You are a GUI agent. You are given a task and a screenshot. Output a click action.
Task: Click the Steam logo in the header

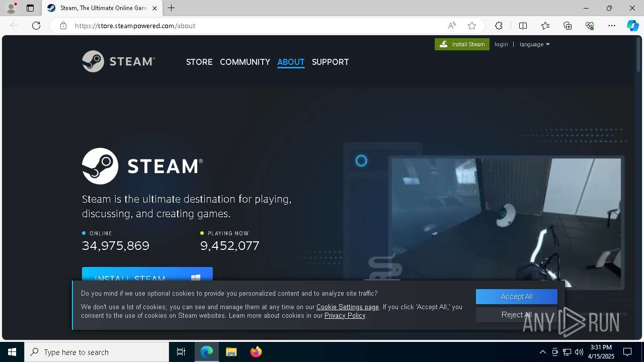(118, 61)
